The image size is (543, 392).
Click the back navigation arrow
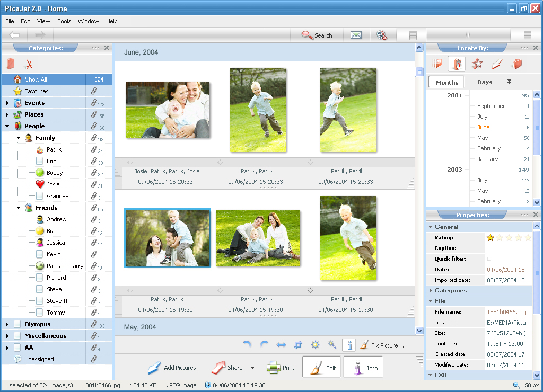(14, 35)
